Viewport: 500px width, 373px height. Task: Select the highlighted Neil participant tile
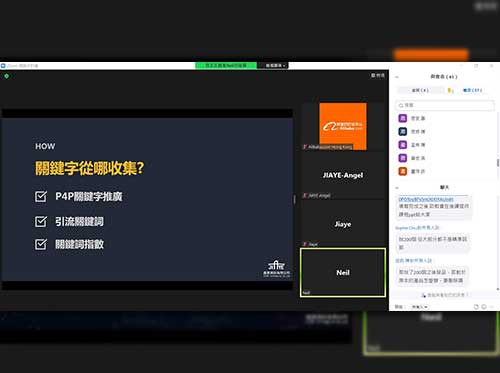(x=343, y=272)
